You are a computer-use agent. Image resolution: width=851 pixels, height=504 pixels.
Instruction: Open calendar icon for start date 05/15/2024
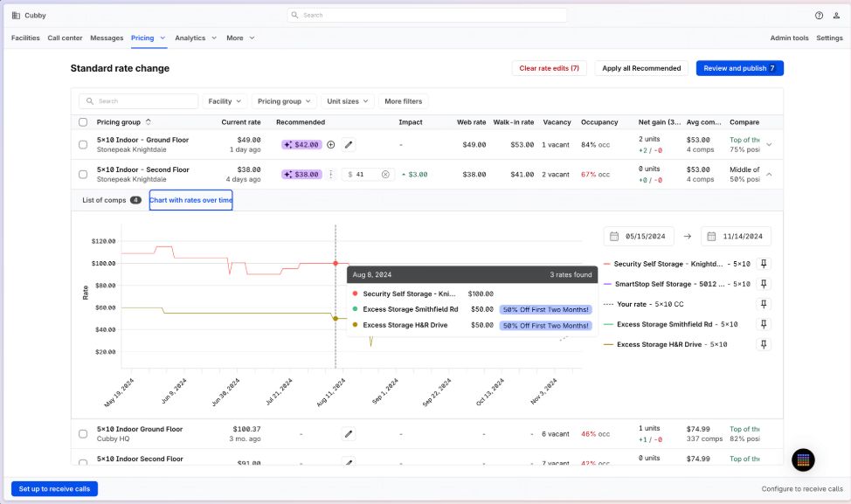tap(614, 237)
